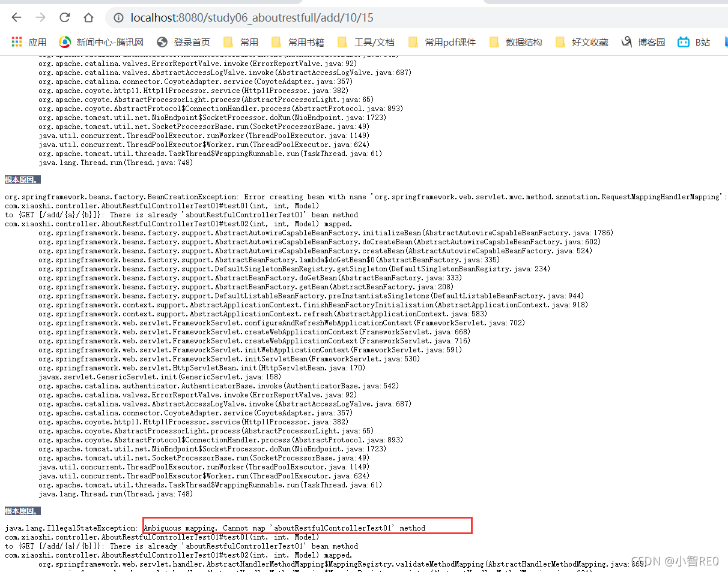
Task: Click the B站 TV favicon
Action: click(684, 42)
